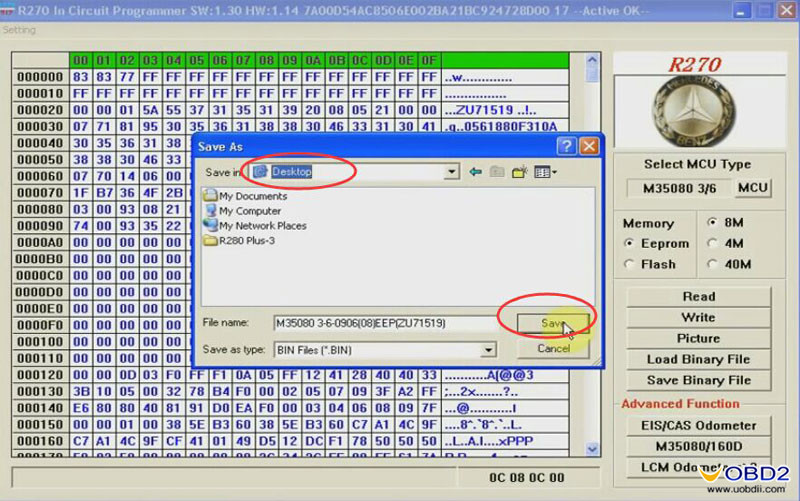
Task: Open the R280 Plus-3 folder
Action: click(x=239, y=240)
